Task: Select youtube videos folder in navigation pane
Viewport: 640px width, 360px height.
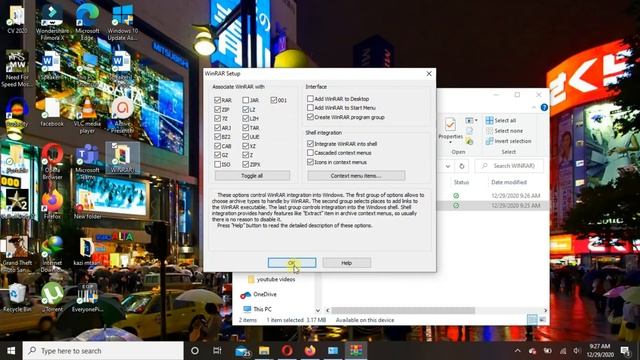Action: click(x=271, y=279)
